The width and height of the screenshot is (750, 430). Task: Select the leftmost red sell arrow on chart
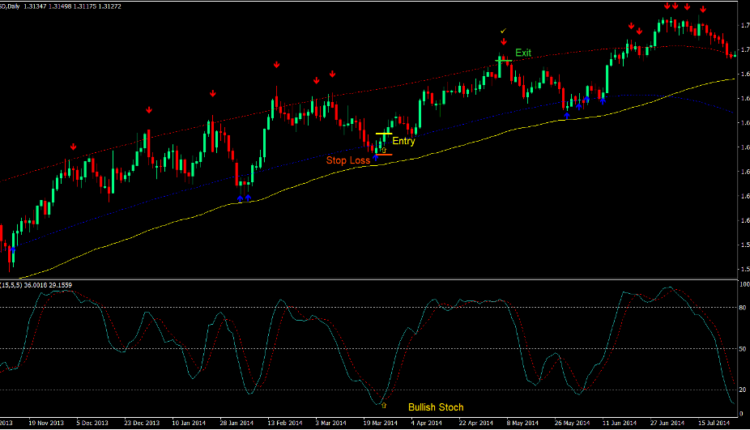coord(73,147)
